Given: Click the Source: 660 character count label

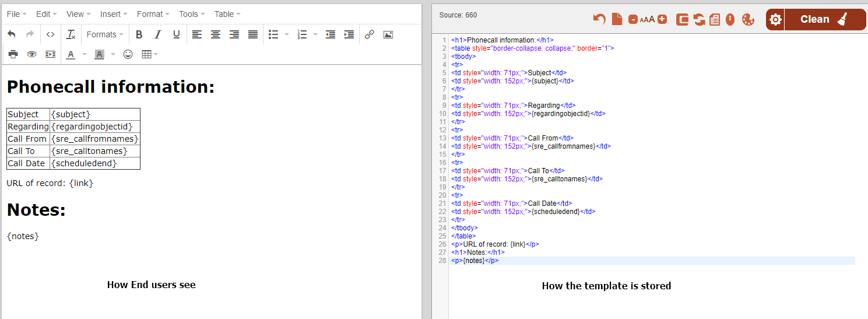Looking at the screenshot, I should click(x=458, y=15).
